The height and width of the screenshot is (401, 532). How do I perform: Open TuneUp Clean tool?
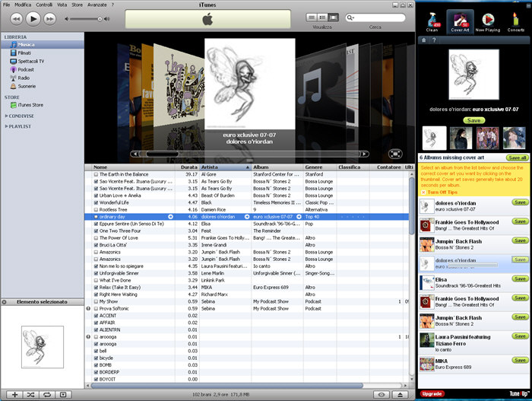coord(432,22)
